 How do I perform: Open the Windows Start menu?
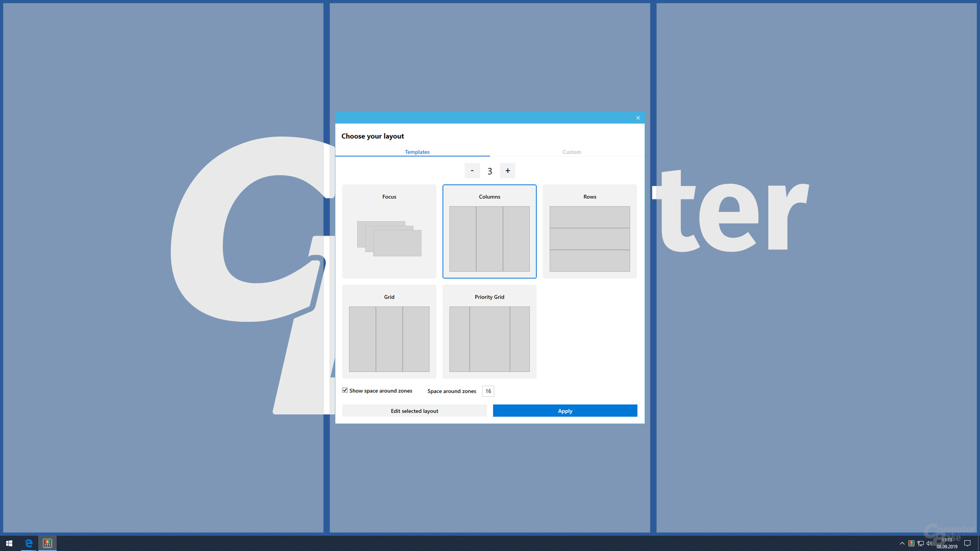(9, 543)
